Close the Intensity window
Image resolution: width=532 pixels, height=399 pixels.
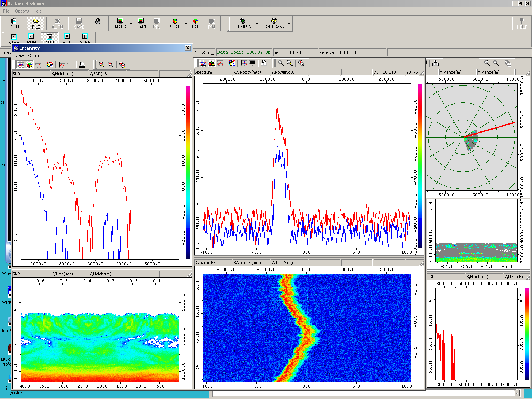pos(188,48)
